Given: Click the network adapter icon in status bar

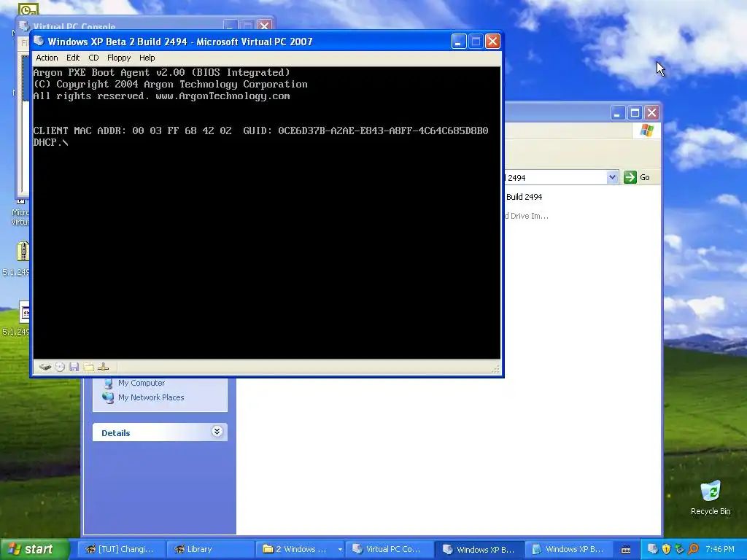Looking at the screenshot, I should click(103, 367).
